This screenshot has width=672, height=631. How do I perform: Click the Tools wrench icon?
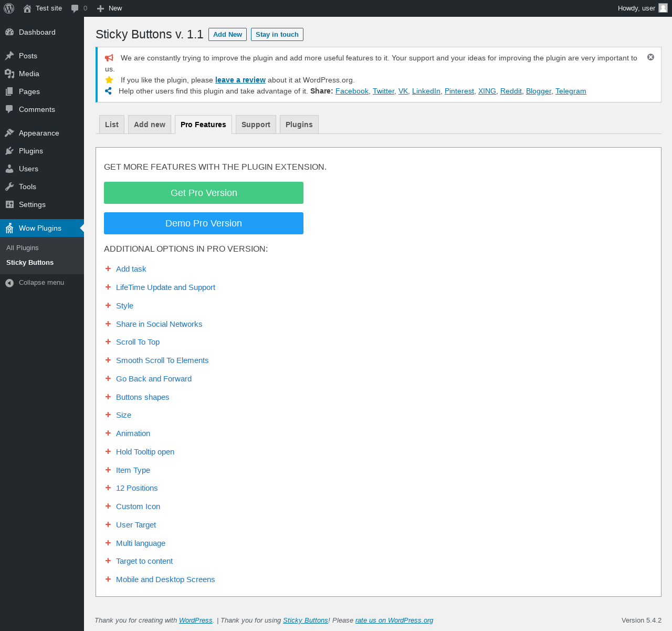coord(9,187)
